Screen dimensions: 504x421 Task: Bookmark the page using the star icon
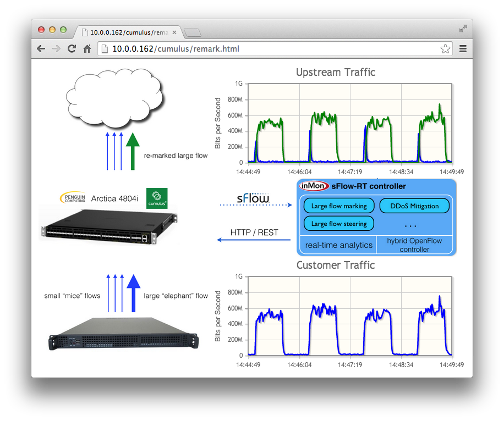pyautogui.click(x=446, y=48)
